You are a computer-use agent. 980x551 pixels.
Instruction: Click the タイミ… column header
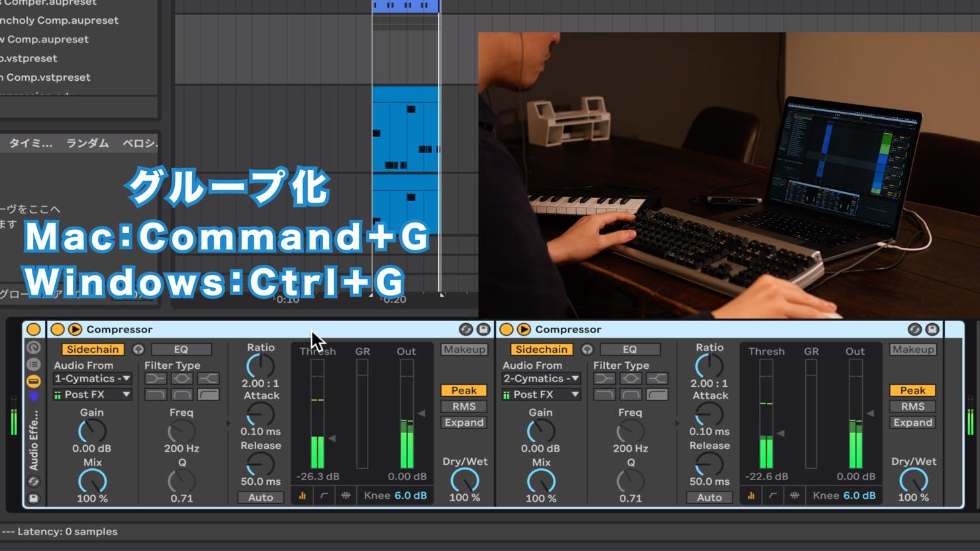[x=30, y=143]
